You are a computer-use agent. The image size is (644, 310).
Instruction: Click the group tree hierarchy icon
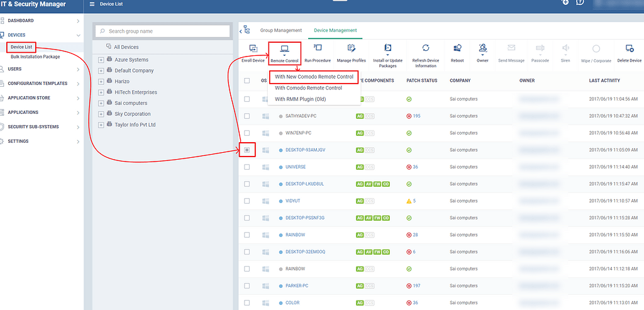click(x=247, y=30)
